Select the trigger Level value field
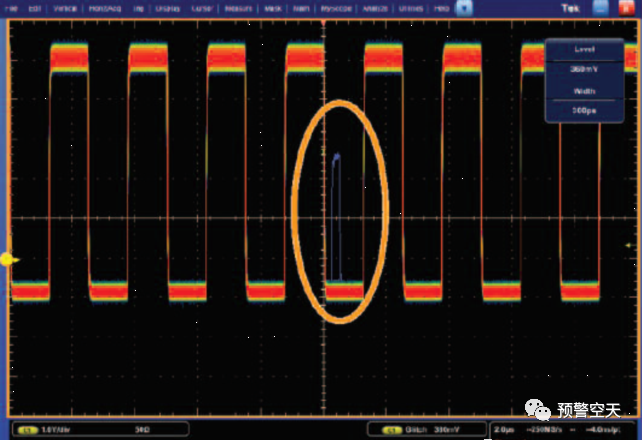The image size is (642, 440). pyautogui.click(x=584, y=69)
